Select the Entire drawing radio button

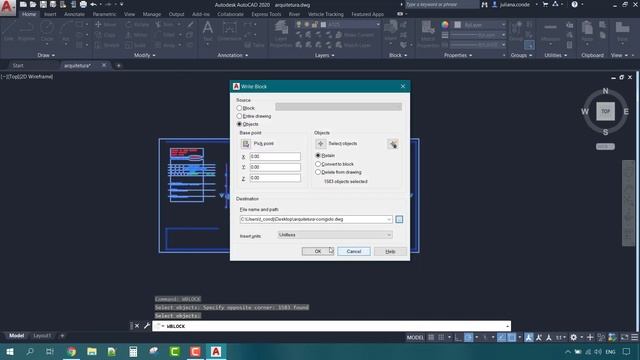239,116
